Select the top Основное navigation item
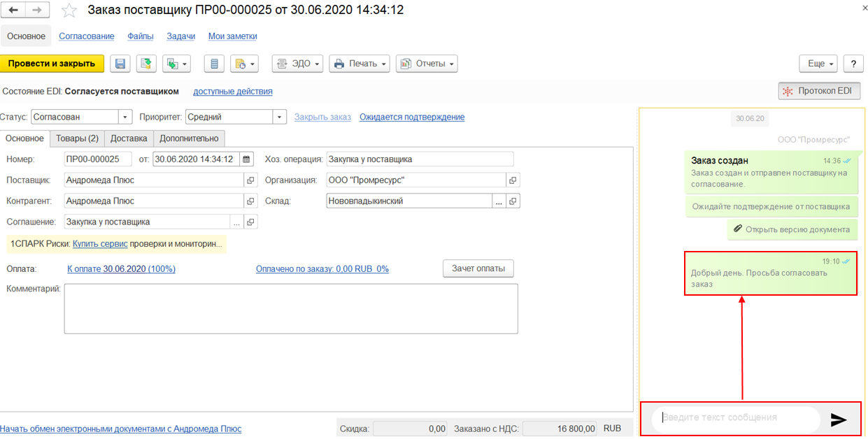Screen dimensions: 868x439 (27, 36)
